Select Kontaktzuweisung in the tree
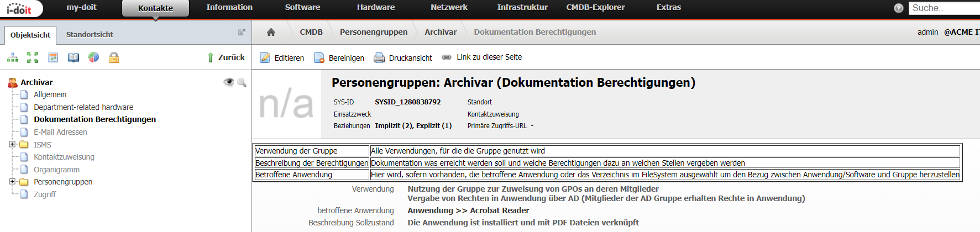This screenshot has width=980, height=232. click(64, 157)
